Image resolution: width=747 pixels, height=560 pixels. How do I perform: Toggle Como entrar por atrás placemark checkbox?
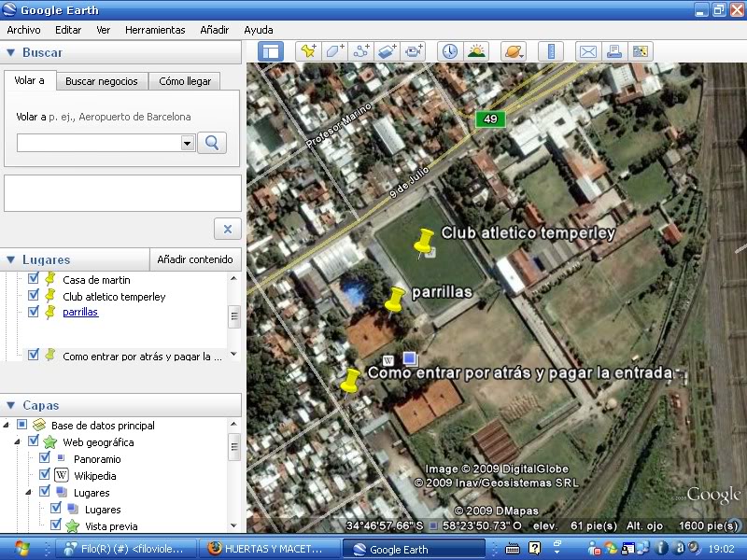(34, 355)
